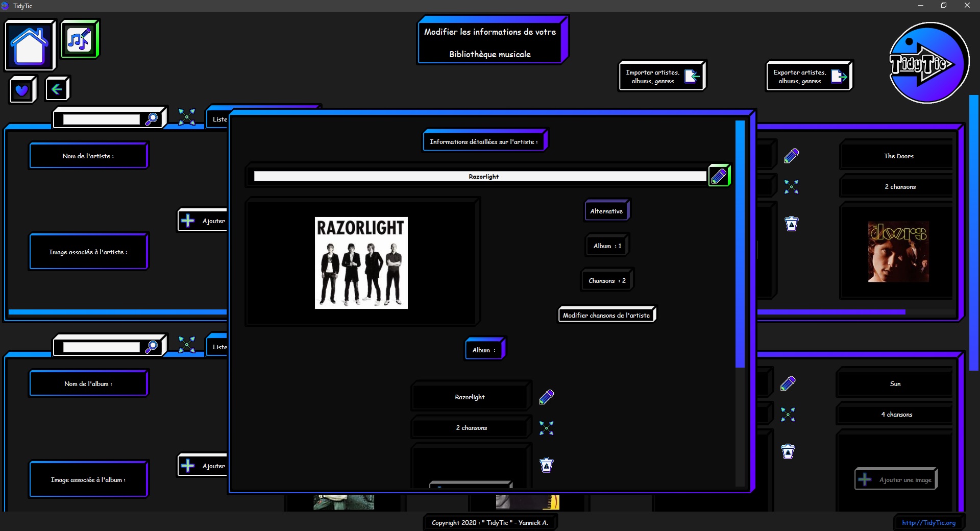Open favorites heart icon
Viewport: 980px width, 531px height.
point(22,90)
